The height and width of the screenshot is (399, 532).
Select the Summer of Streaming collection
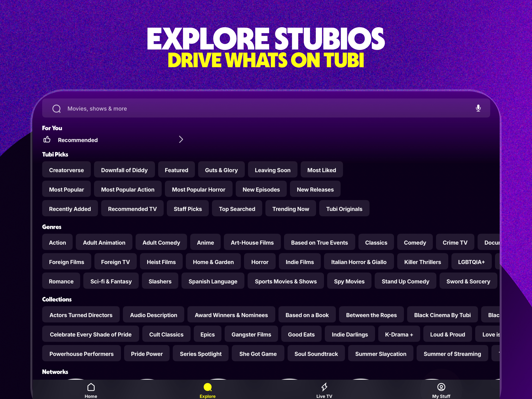pos(452,354)
